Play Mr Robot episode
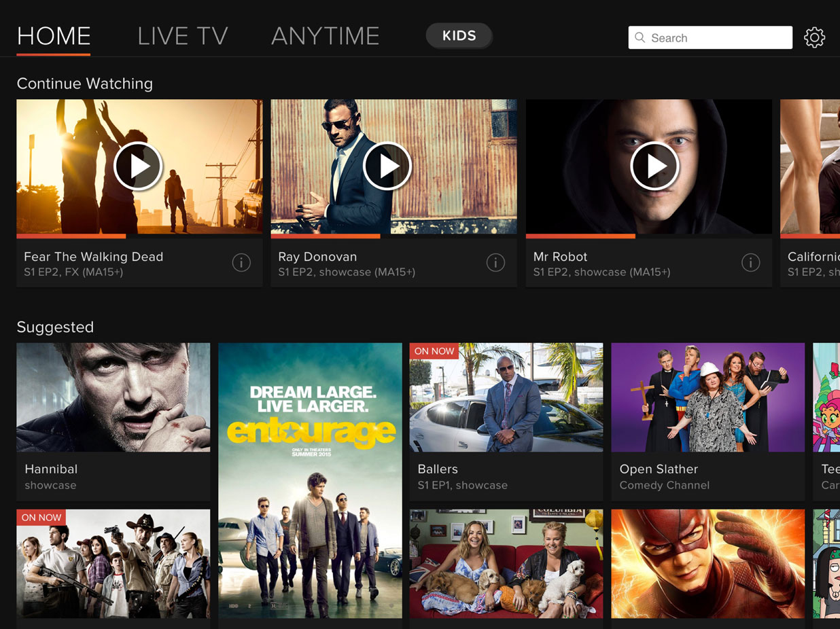 coord(655,166)
